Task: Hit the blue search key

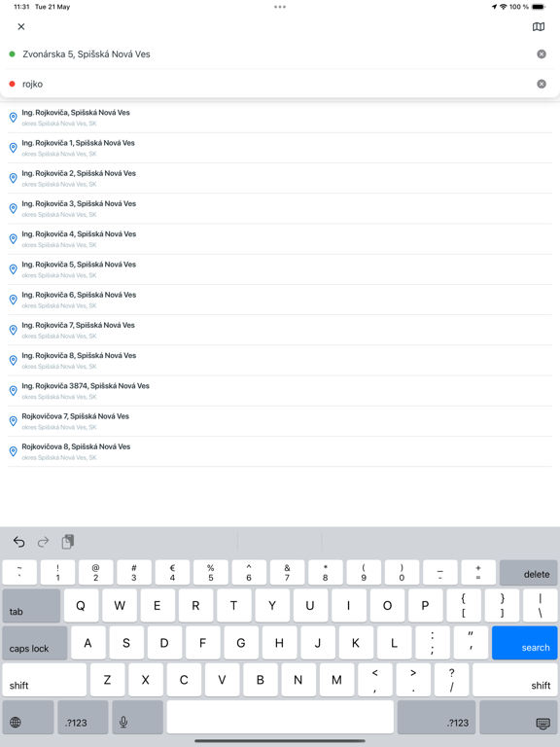Action: pyautogui.click(x=524, y=643)
